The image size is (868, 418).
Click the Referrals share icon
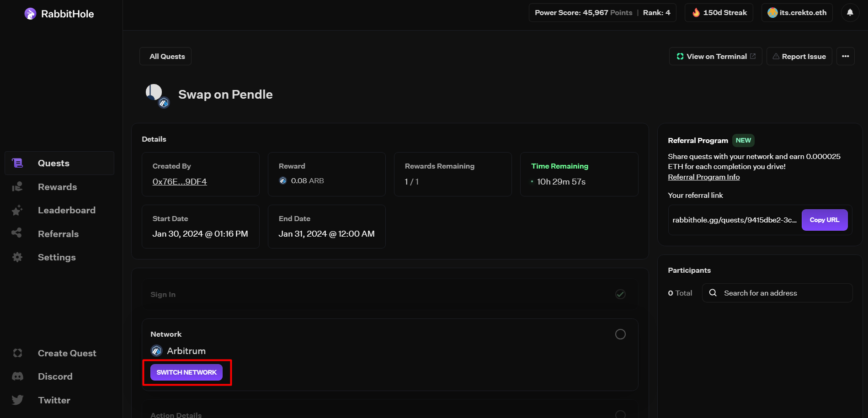point(17,233)
